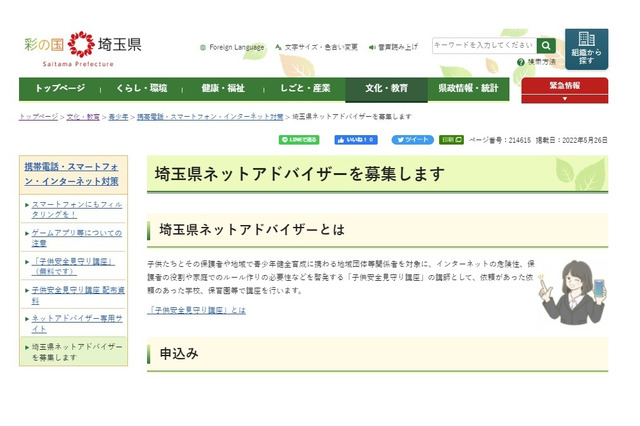Open Foreign Language globe link
The width and height of the screenshot is (640, 426).
click(232, 47)
